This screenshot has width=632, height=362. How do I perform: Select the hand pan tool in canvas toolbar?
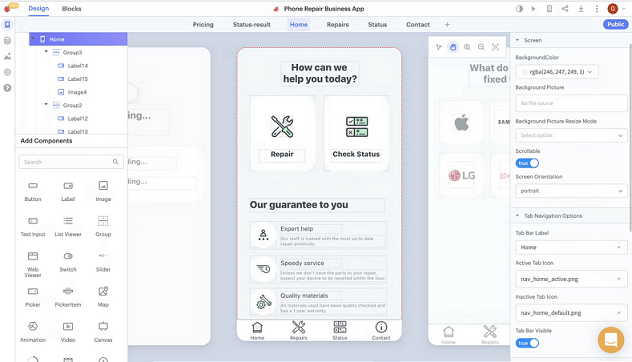(453, 47)
